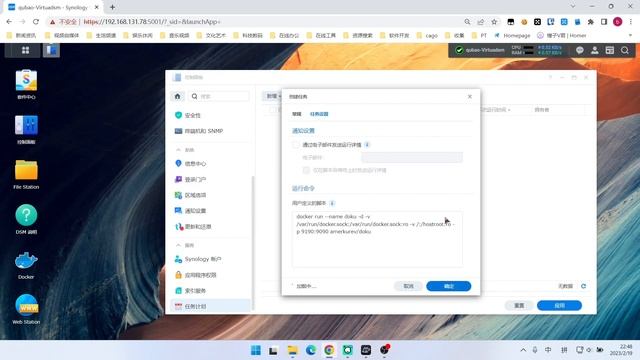Open Login Portal in sidebar
Image resolution: width=640 pixels, height=360 pixels.
[211, 179]
